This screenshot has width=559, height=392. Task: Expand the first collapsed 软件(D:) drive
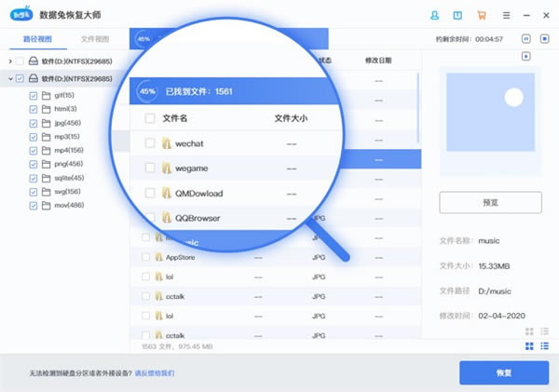point(10,61)
